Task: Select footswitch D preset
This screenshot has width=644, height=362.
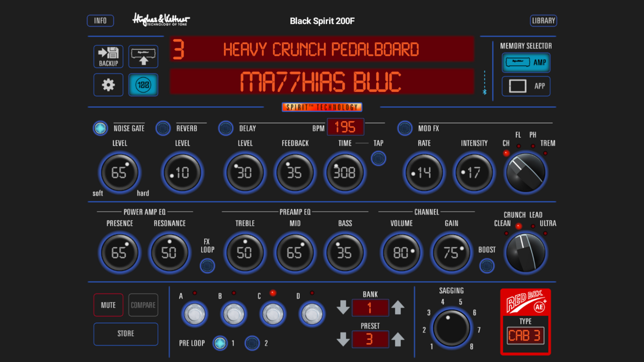Action: click(x=312, y=314)
